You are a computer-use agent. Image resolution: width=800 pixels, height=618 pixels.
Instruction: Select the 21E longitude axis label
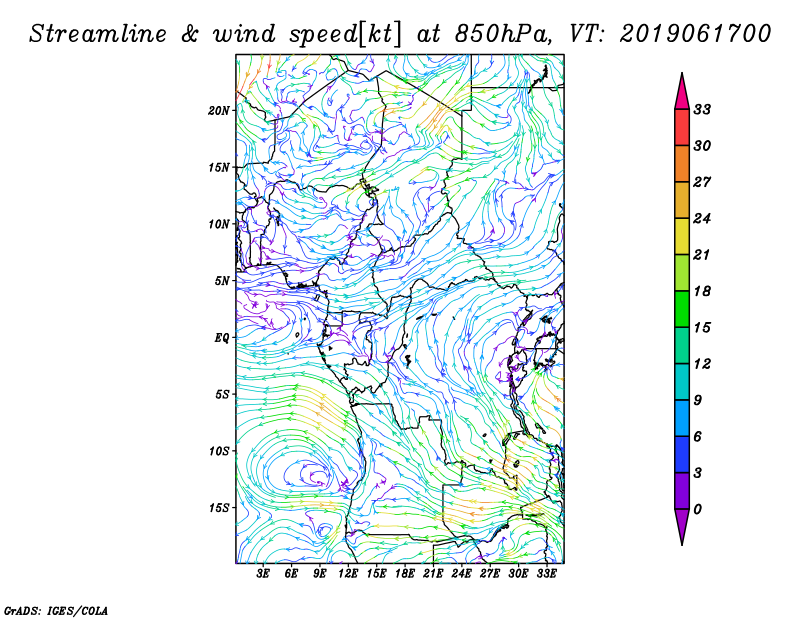pos(433,573)
